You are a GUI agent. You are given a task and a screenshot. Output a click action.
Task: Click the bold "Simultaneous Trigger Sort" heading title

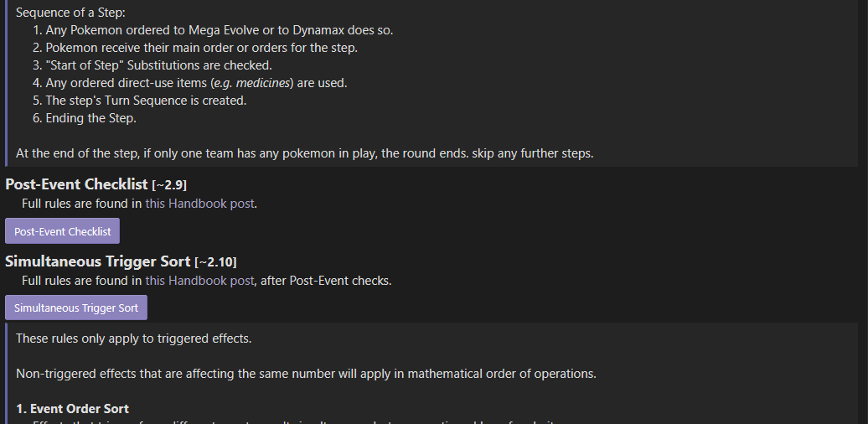pyautogui.click(x=97, y=261)
